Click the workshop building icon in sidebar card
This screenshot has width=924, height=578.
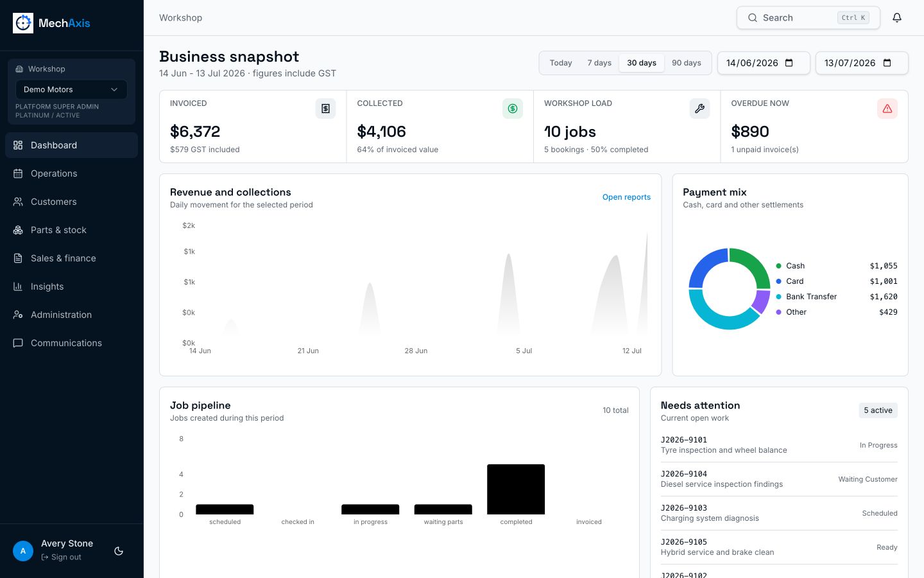19,69
